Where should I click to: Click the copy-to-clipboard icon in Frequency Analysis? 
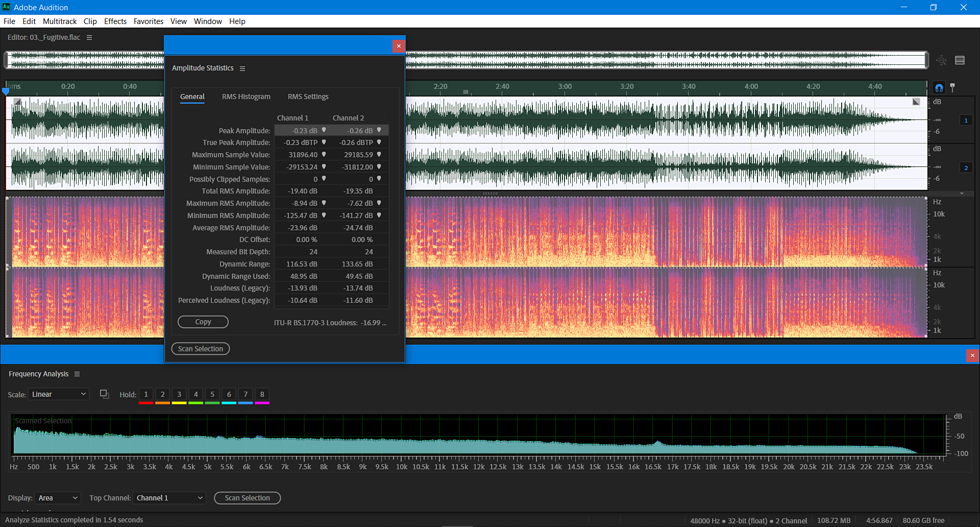tap(104, 394)
